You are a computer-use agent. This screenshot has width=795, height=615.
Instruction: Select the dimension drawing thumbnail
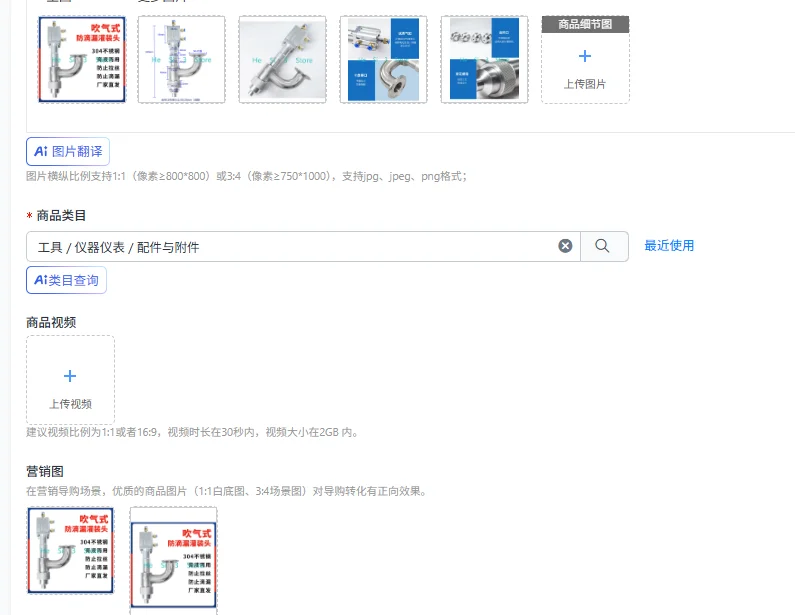[182, 59]
